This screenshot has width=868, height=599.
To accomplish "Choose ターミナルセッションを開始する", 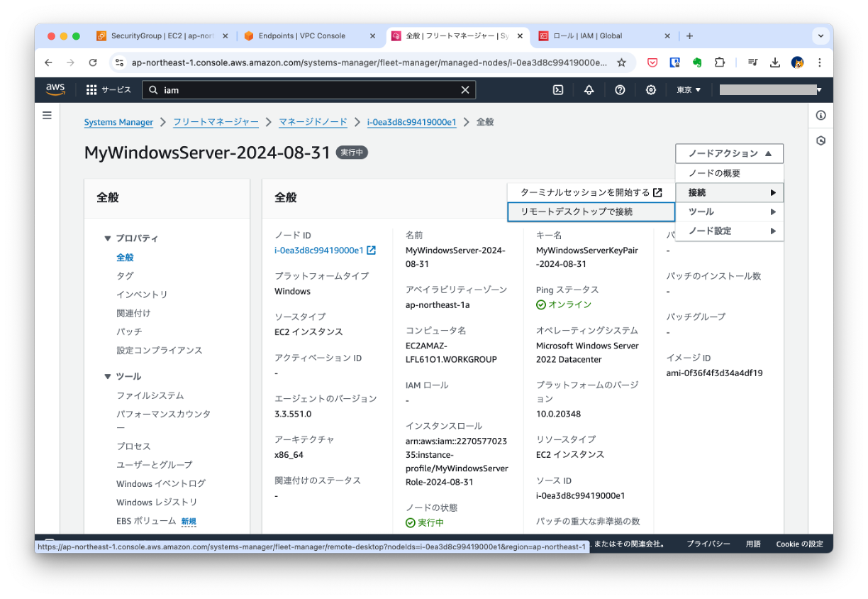I will [x=591, y=192].
